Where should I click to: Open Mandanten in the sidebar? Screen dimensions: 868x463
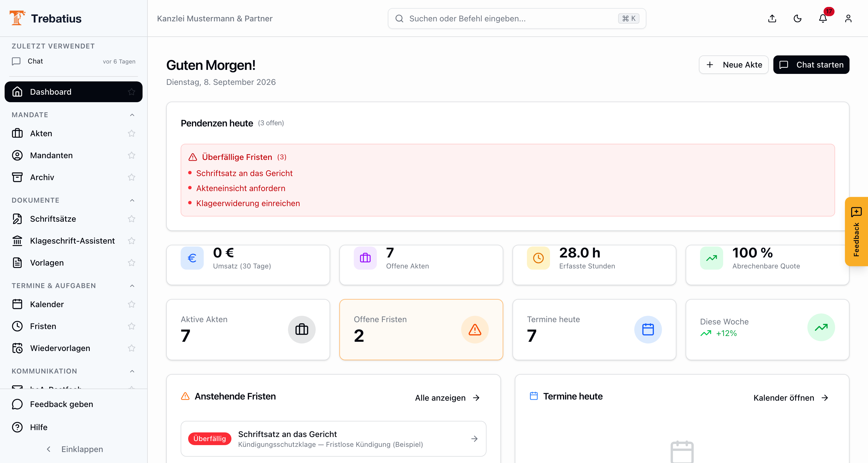click(x=74, y=155)
